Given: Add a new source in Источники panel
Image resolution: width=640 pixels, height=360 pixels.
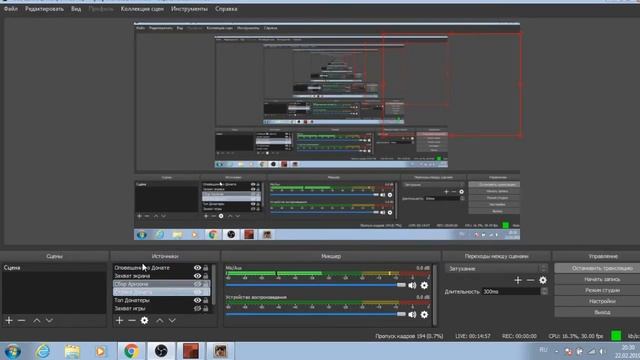Looking at the screenshot, I should click(x=119, y=320).
